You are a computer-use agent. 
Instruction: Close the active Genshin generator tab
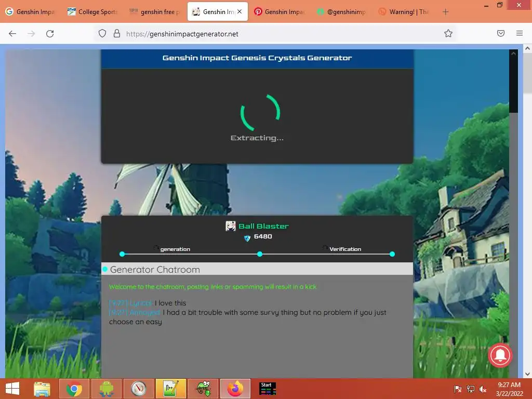pyautogui.click(x=240, y=11)
